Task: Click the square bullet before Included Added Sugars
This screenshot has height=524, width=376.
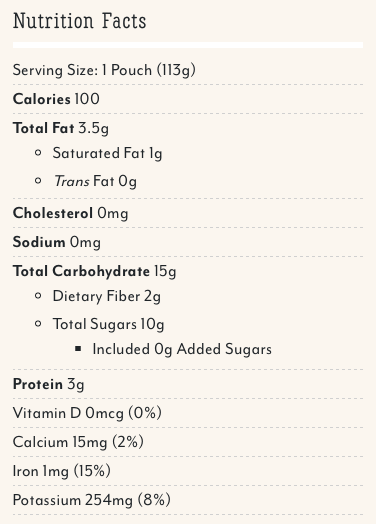Action: (x=78, y=349)
